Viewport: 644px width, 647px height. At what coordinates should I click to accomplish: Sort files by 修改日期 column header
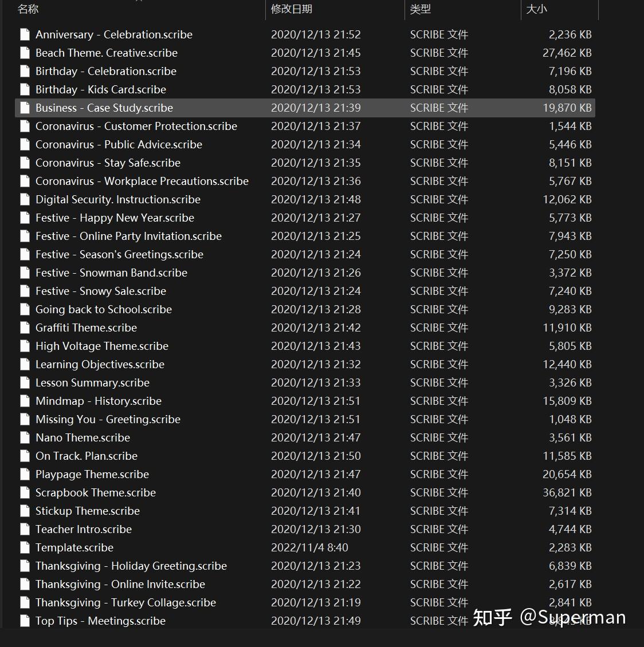coord(292,9)
